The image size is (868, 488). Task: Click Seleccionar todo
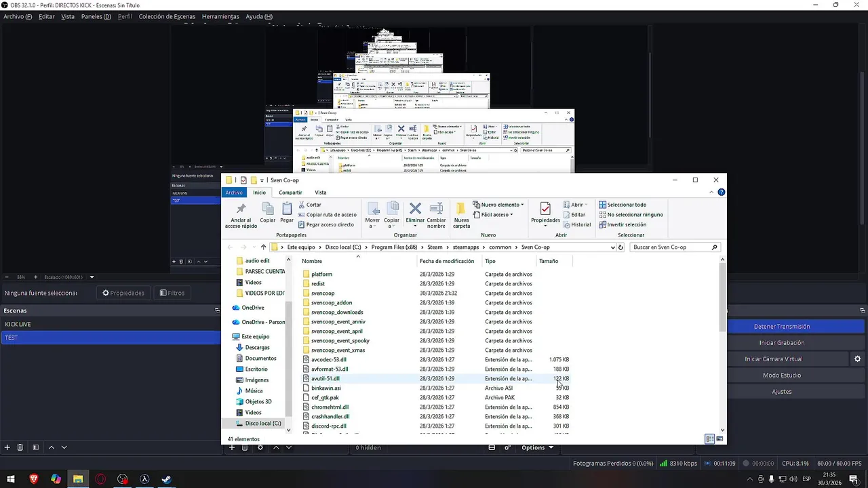[623, 205]
